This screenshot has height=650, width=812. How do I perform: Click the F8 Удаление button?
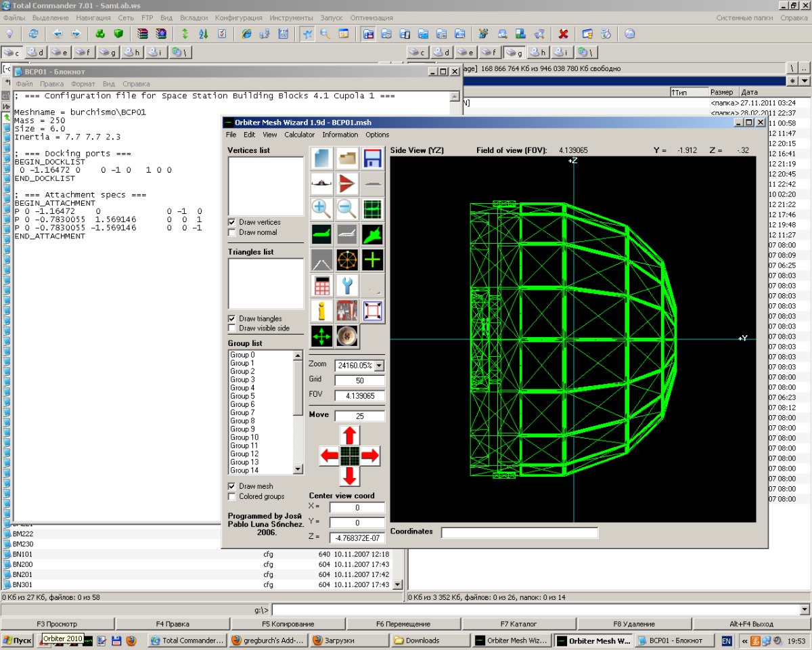click(x=635, y=624)
